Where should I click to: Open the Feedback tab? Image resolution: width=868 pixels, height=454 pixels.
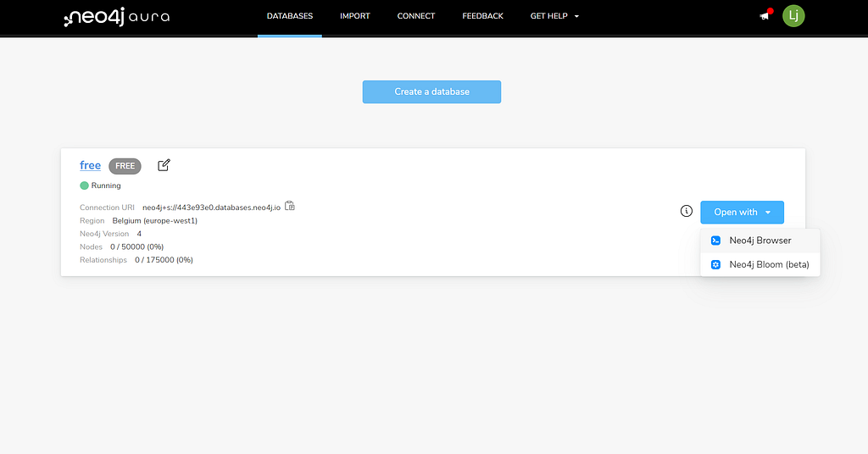(482, 16)
